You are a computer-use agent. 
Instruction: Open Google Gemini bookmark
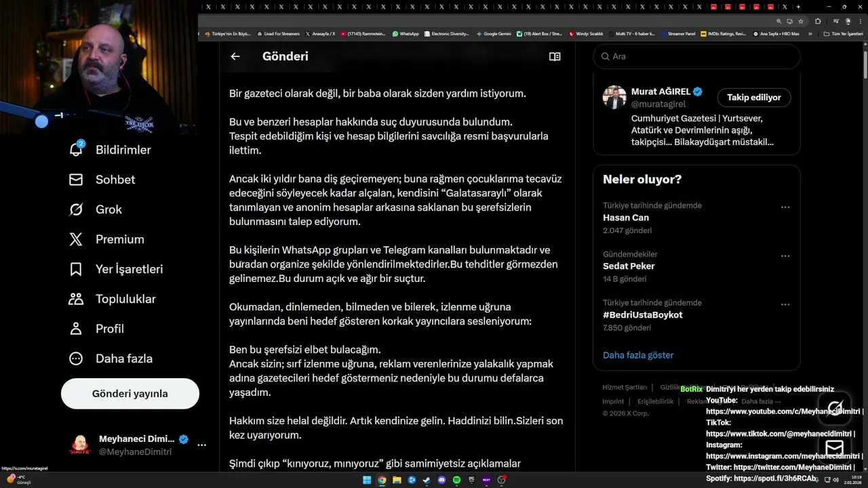[x=494, y=34]
